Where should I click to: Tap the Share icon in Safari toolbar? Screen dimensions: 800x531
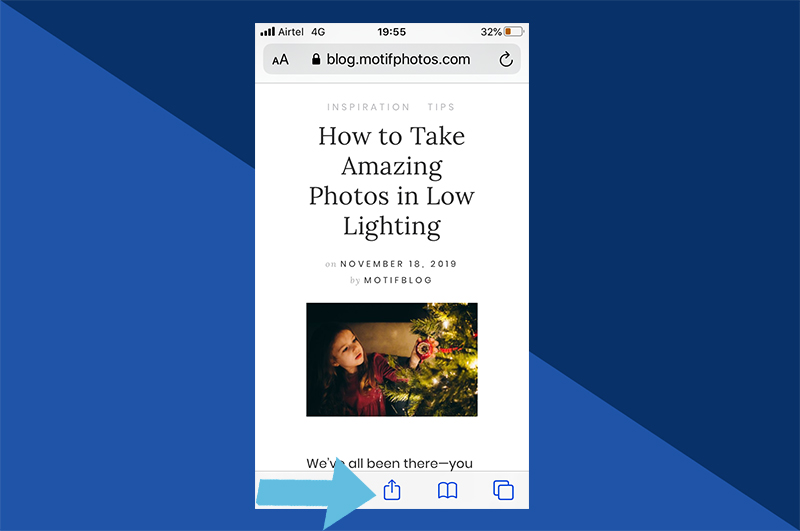[x=392, y=490]
